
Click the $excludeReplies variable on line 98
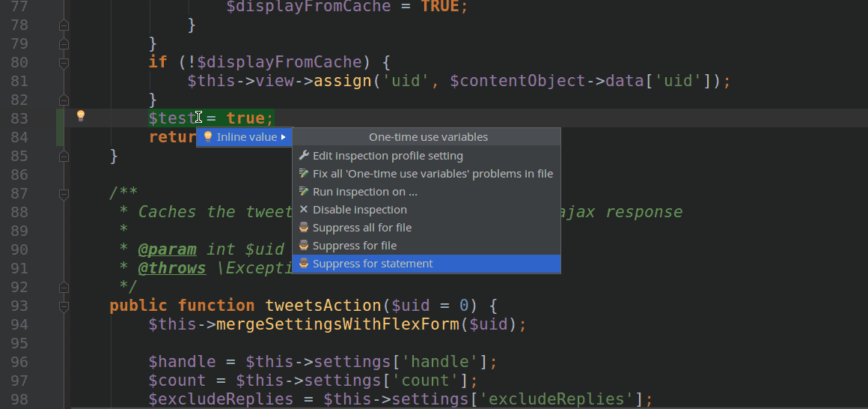tap(221, 399)
